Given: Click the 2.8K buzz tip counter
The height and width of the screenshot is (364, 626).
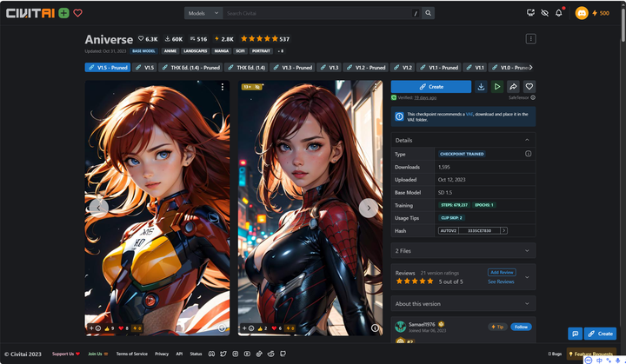Looking at the screenshot, I should point(224,39).
